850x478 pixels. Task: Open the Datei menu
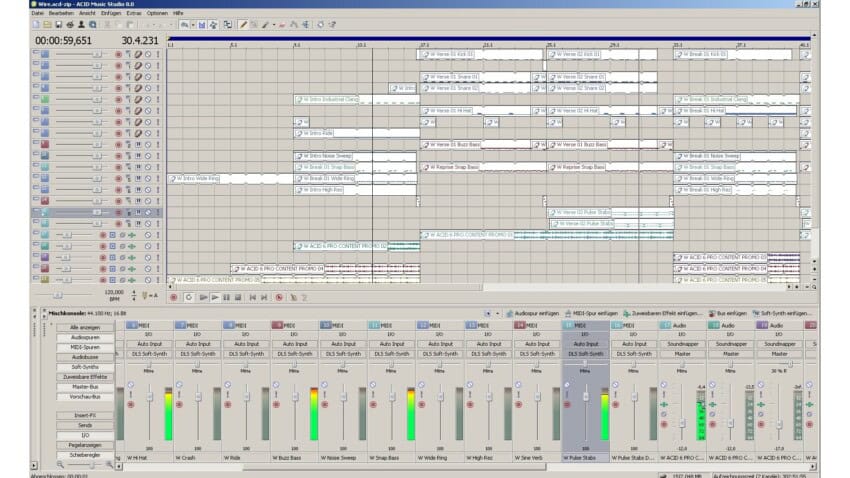[x=37, y=13]
